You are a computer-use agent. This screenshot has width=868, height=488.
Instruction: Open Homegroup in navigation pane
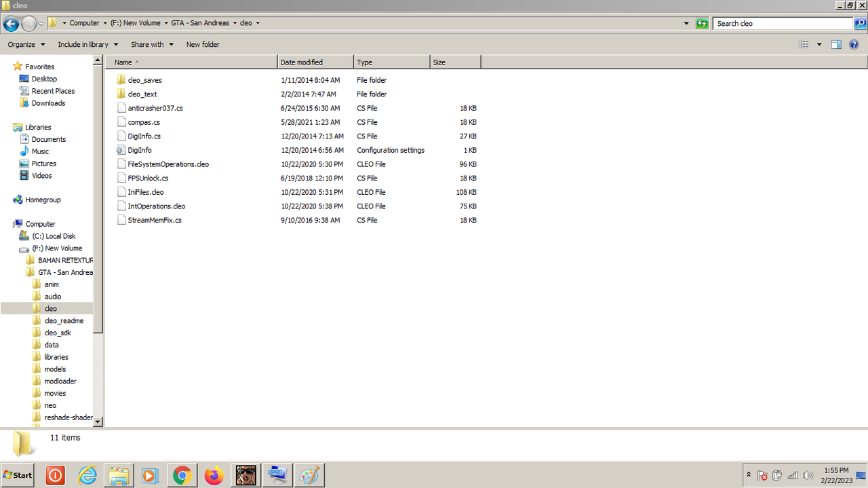coord(43,200)
